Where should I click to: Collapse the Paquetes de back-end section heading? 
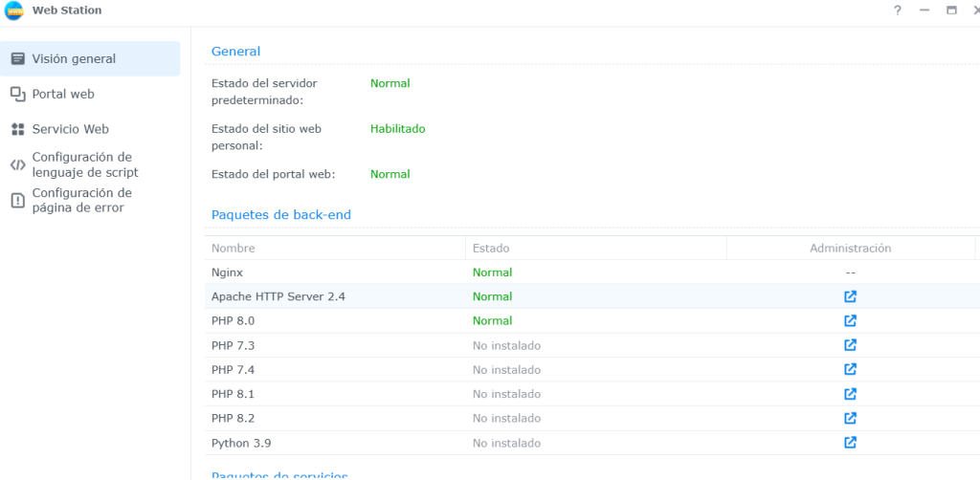tap(281, 215)
